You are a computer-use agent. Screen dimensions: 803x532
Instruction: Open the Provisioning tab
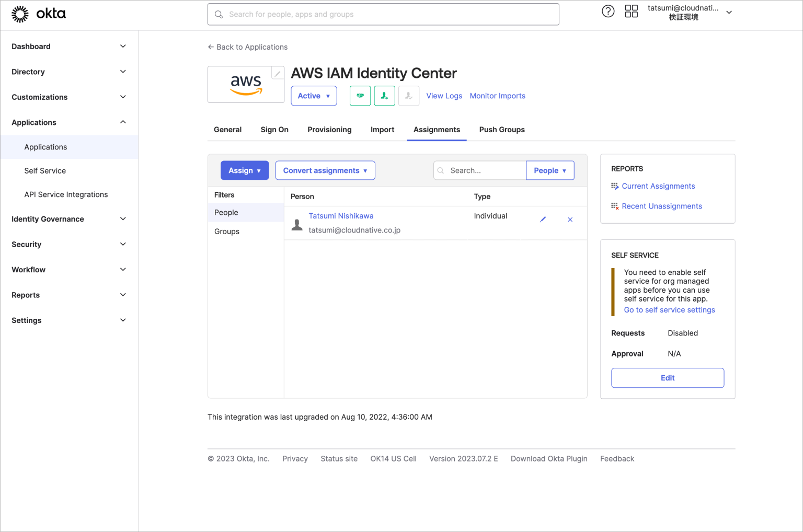coord(329,130)
